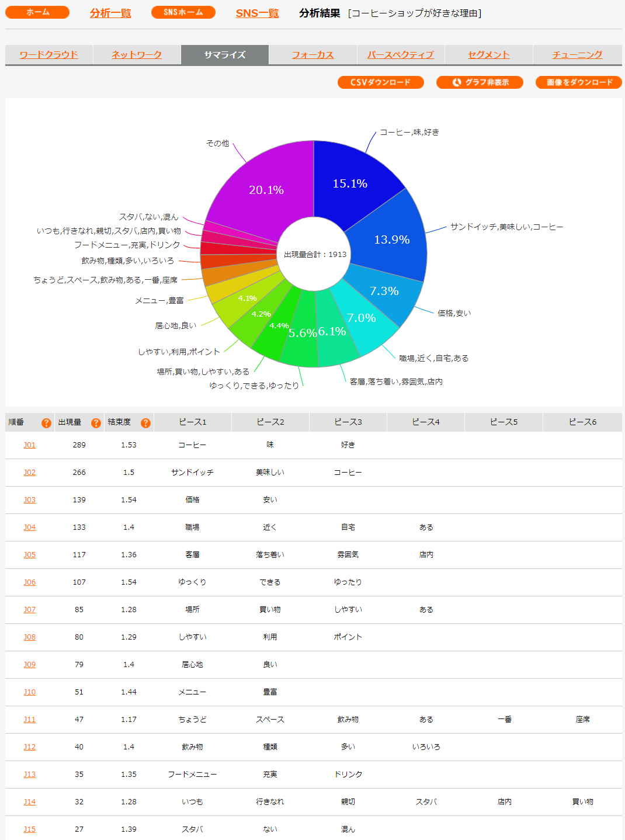Open row J01 link in table

pos(30,445)
